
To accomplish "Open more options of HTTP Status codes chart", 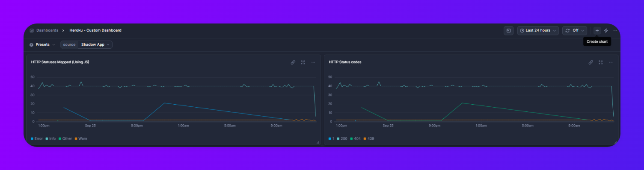I will [x=611, y=62].
